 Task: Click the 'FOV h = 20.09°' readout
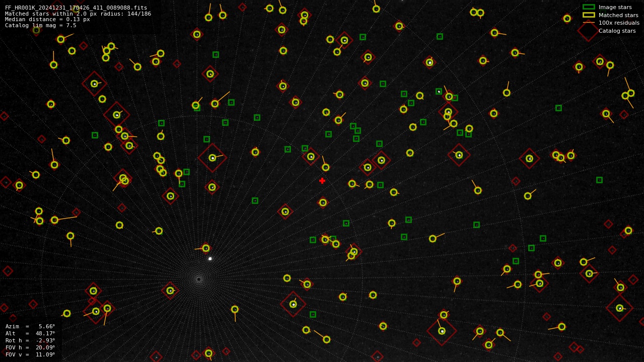[30, 347]
